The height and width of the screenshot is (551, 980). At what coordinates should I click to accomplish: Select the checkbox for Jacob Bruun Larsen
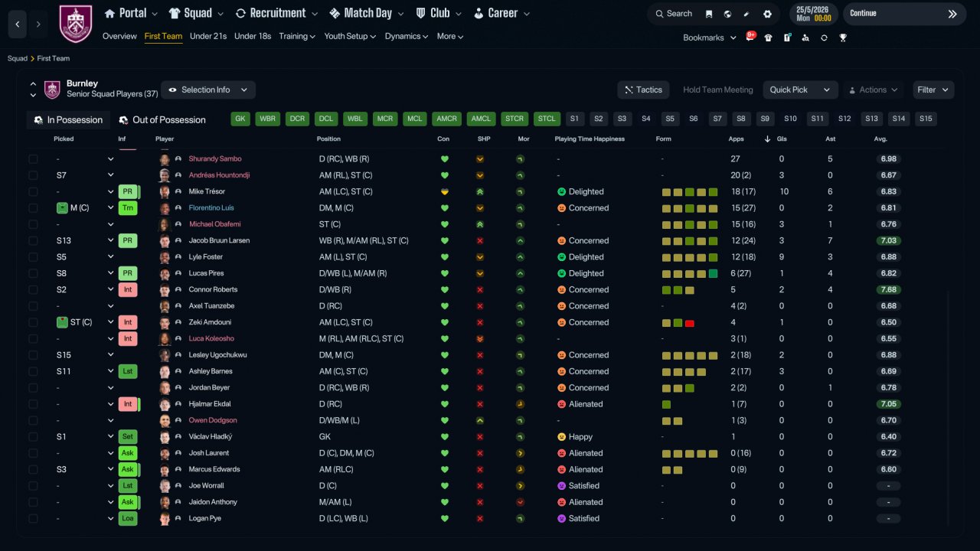(x=33, y=241)
